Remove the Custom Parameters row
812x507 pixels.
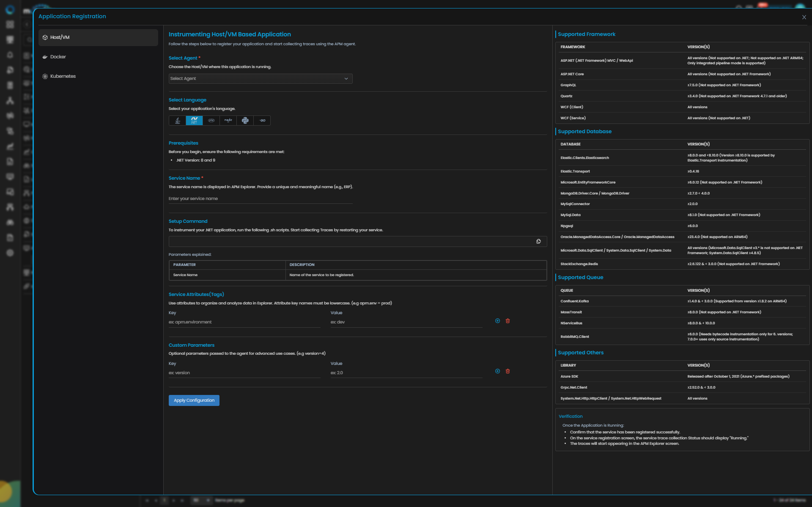pos(507,371)
